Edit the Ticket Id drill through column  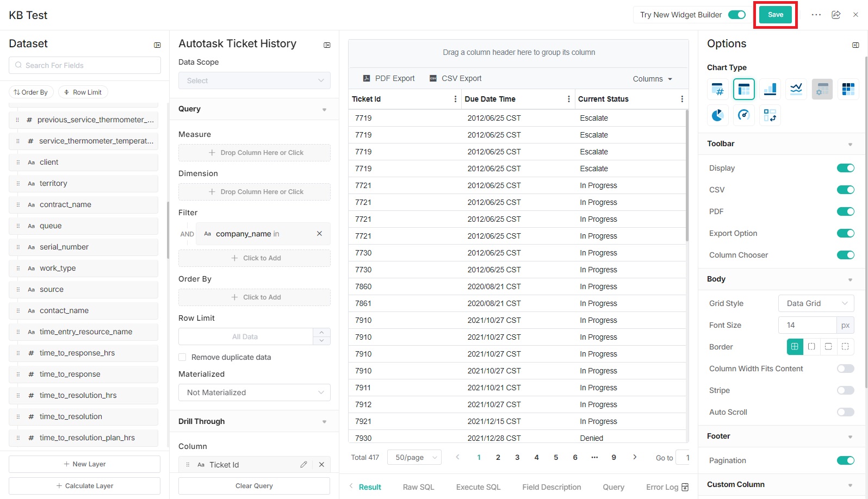(x=303, y=465)
